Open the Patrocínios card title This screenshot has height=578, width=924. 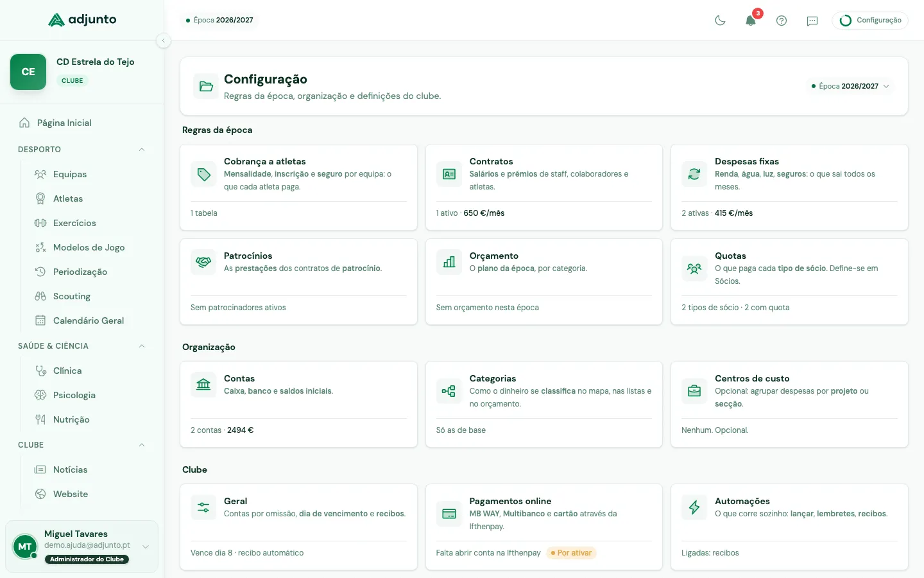(x=248, y=256)
